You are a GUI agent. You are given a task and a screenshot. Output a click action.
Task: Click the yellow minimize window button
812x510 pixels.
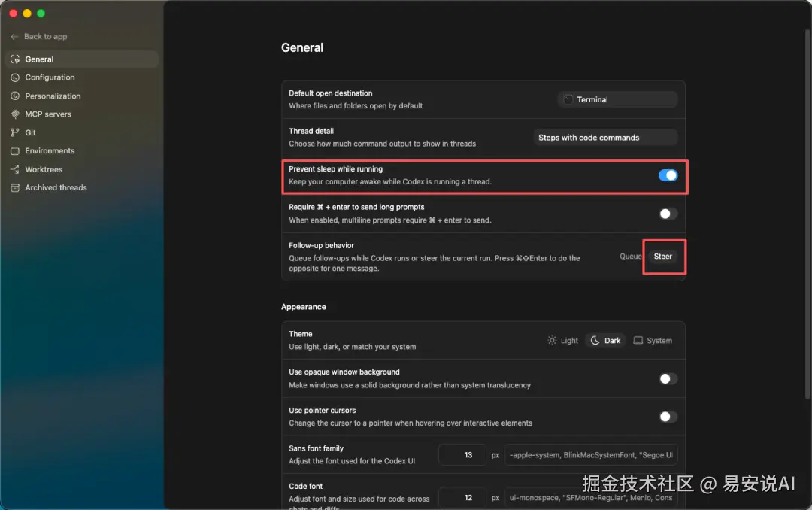[27, 14]
